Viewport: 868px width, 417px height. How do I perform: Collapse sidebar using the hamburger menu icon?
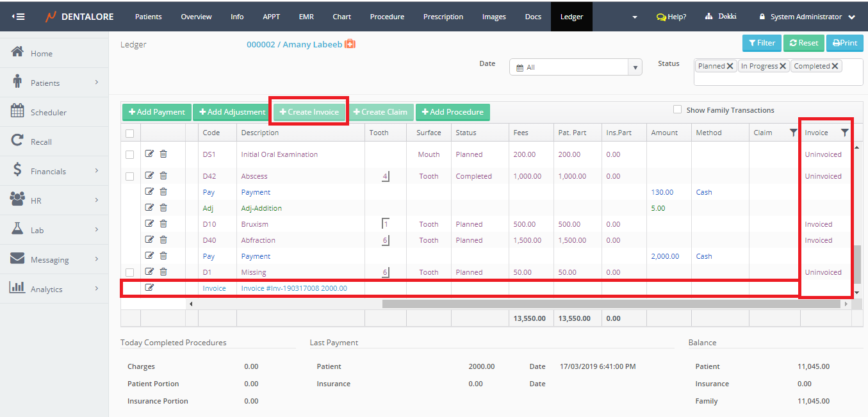19,16
